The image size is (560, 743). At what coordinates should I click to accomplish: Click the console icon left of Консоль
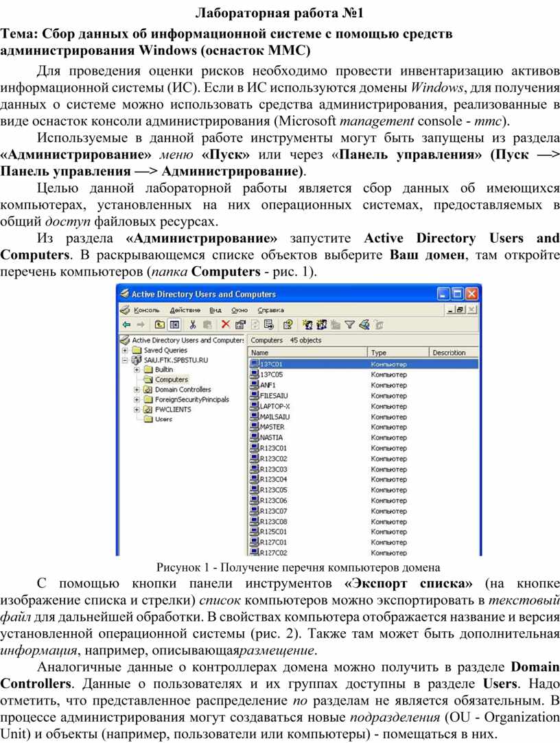[x=125, y=310]
